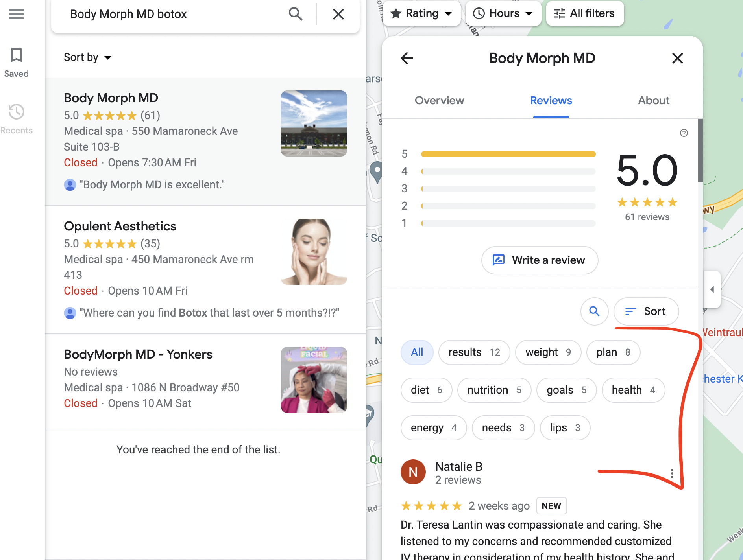The height and width of the screenshot is (560, 743).
Task: Select the All review topic chip
Action: click(417, 352)
